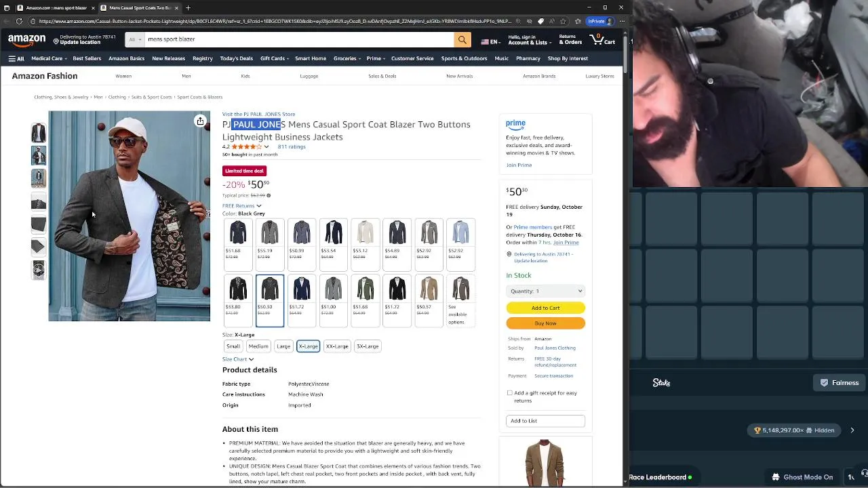Click the ghost icon beside Hidden
The height and width of the screenshot is (488, 868).
click(x=809, y=430)
